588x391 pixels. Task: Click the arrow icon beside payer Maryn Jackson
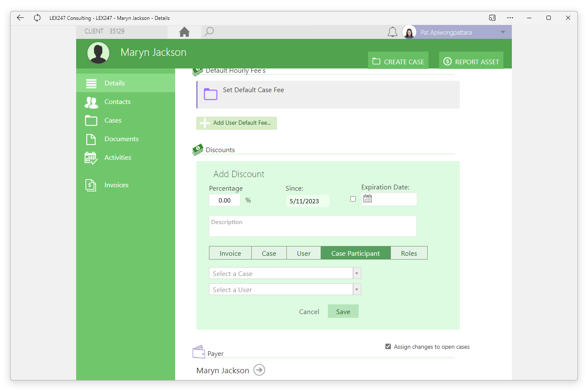click(x=259, y=370)
